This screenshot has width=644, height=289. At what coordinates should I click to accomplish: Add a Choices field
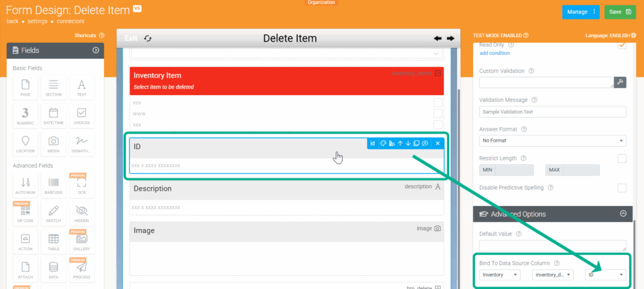click(x=82, y=116)
